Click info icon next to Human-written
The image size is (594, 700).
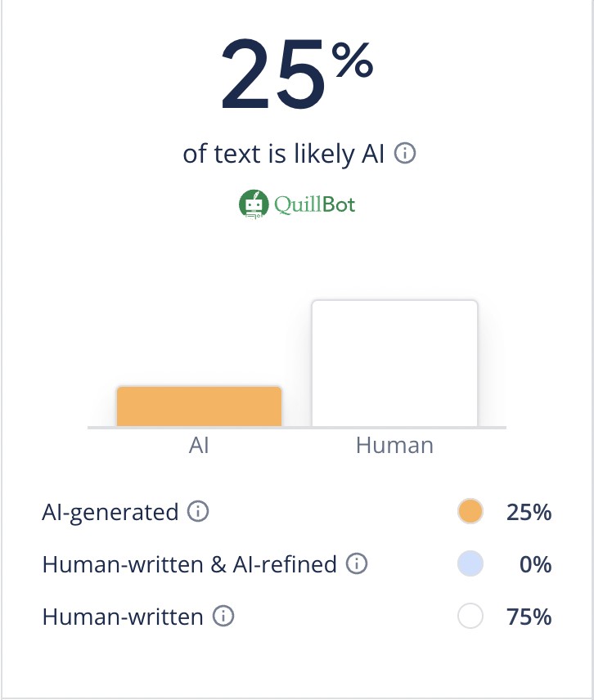point(223,617)
